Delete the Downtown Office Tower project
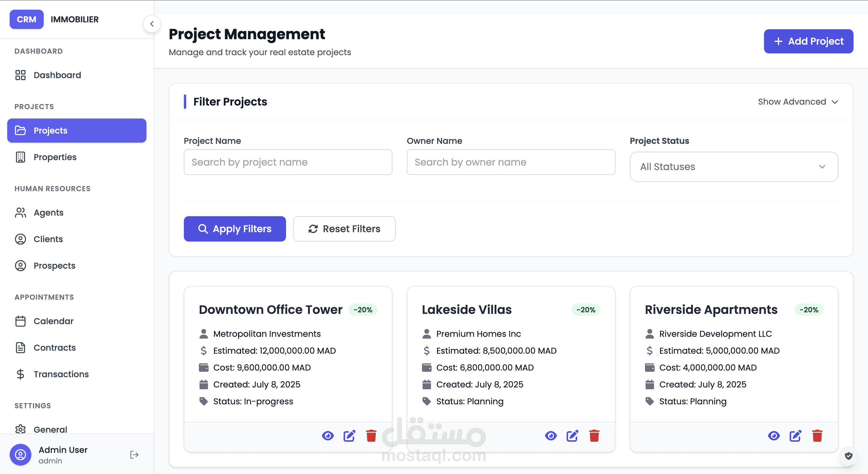Image resolution: width=868 pixels, height=474 pixels. pos(371,436)
